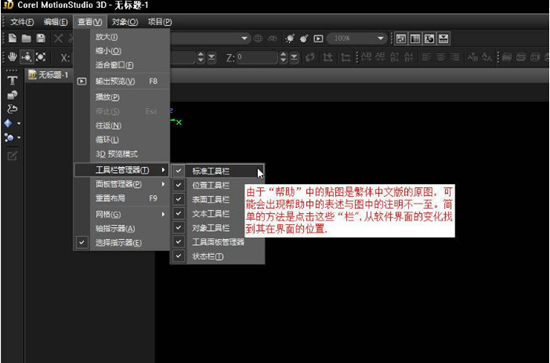Click the second panel layout icon
The image size is (550, 363).
415,39
